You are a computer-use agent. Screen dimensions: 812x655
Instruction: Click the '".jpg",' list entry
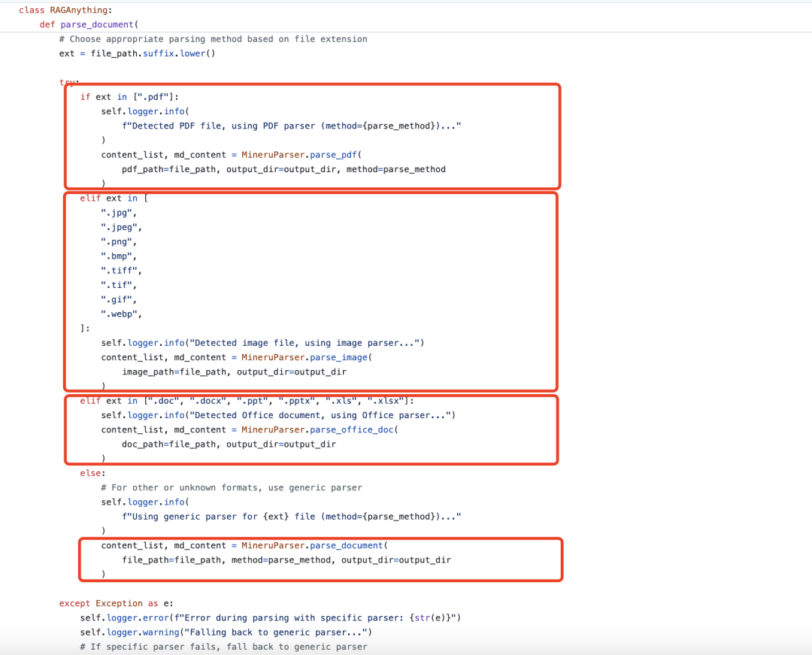pos(119,213)
